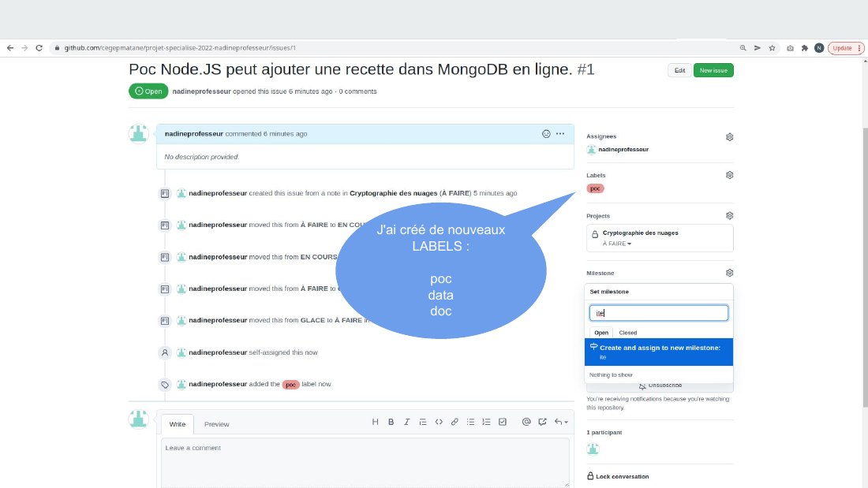Open the zoom magnifier in address bar
Image resolution: width=868 pixels, height=488 pixels.
point(743,48)
